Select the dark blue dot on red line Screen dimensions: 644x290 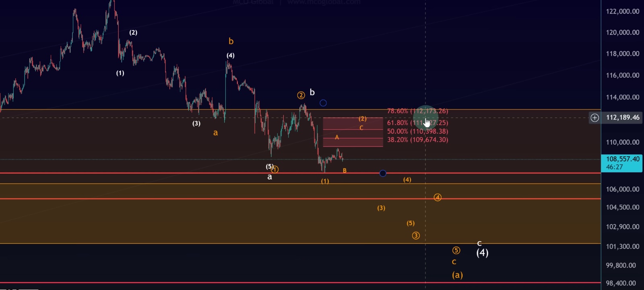(383, 173)
